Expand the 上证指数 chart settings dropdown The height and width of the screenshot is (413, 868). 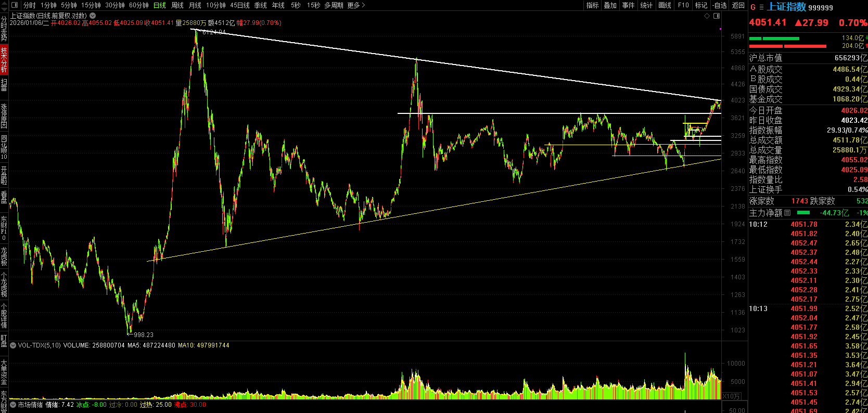pos(93,16)
